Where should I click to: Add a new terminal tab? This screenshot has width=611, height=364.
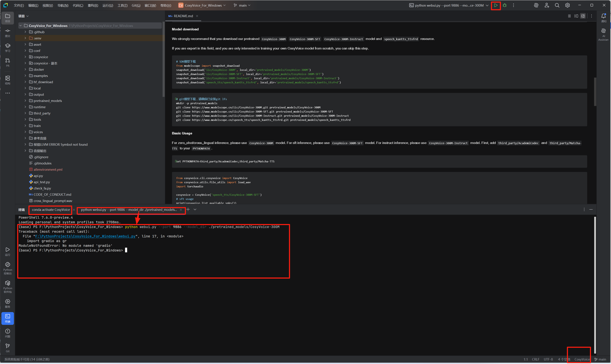(188, 209)
